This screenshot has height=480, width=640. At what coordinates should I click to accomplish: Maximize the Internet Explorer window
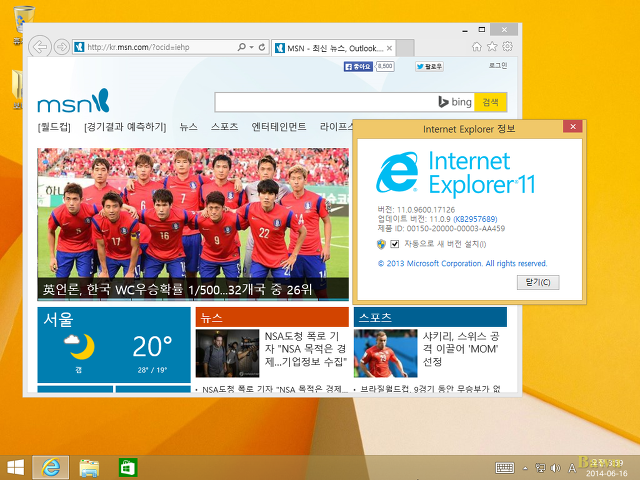click(x=482, y=30)
